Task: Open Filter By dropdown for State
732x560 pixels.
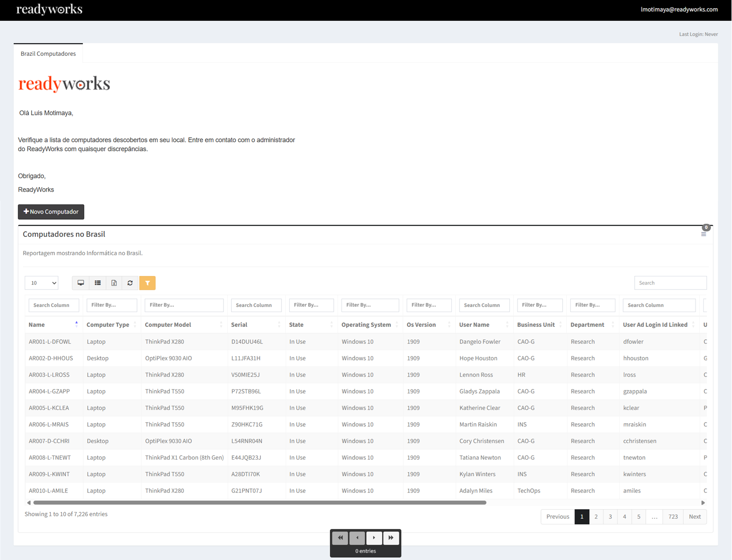Action: tap(311, 305)
